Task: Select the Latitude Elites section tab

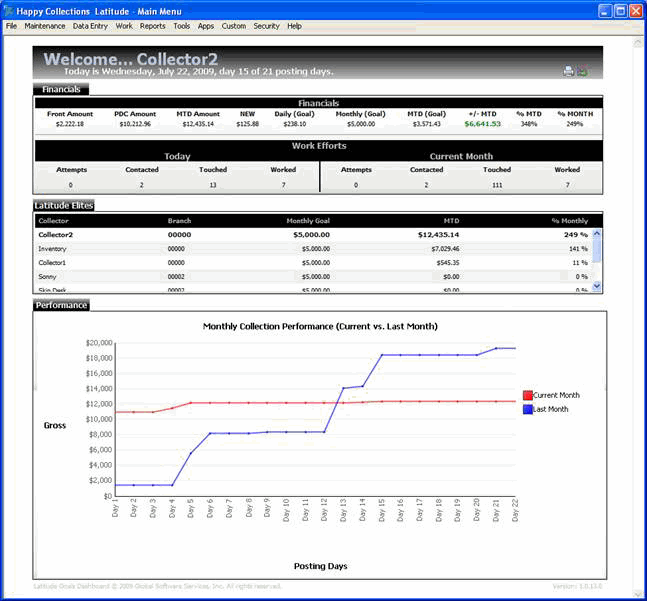Action: [x=64, y=205]
